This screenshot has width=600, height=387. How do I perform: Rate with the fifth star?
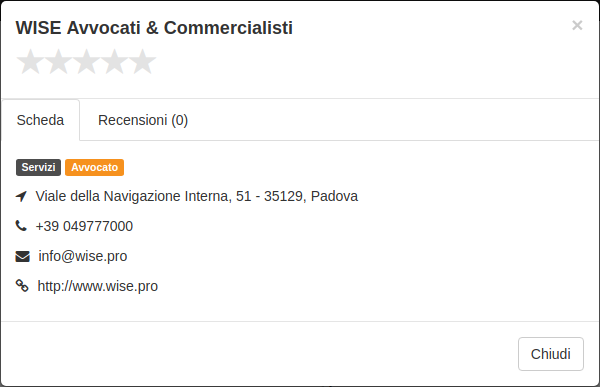tap(142, 61)
